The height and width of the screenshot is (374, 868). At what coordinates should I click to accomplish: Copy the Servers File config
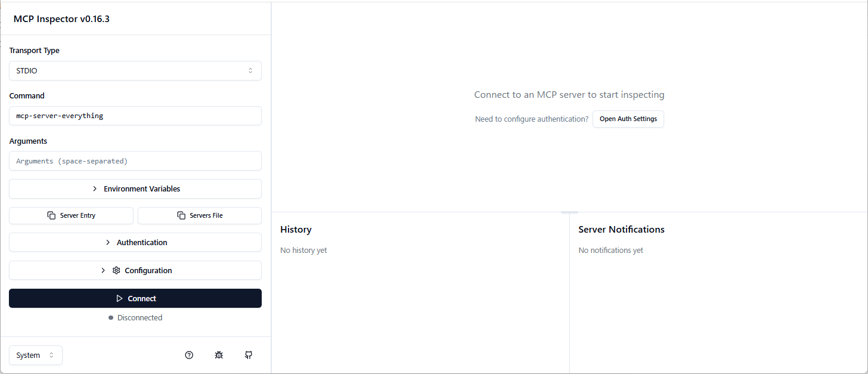click(200, 215)
